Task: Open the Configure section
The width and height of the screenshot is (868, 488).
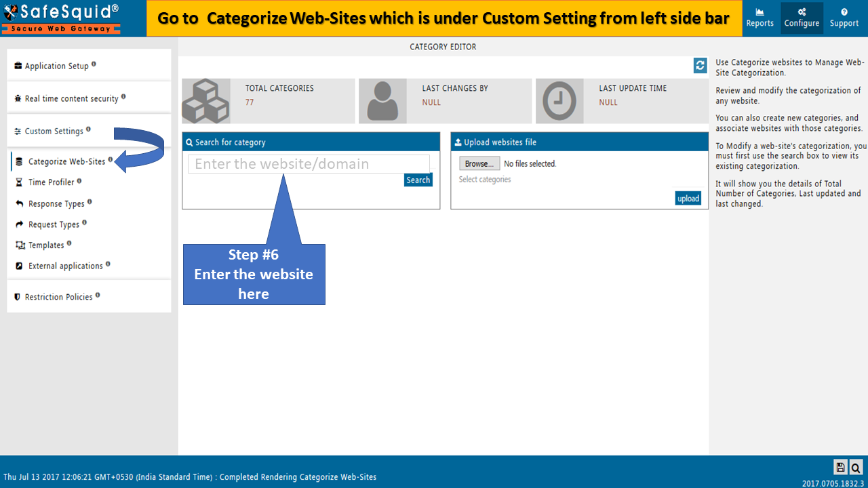Action: click(802, 18)
